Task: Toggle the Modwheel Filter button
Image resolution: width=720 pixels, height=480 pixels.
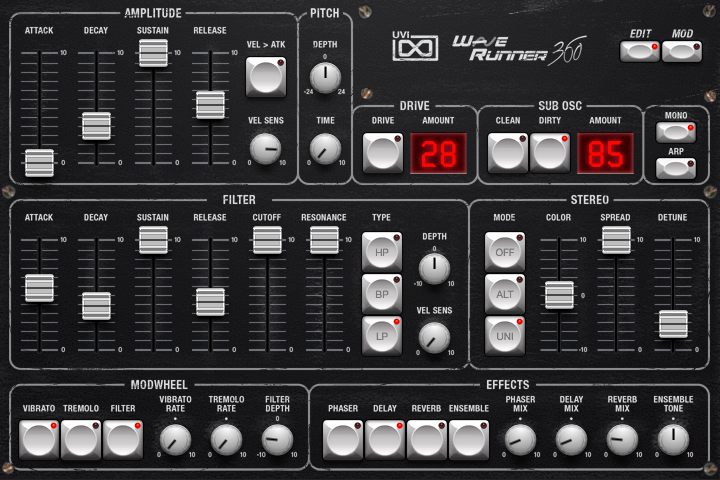Action: pos(123,440)
